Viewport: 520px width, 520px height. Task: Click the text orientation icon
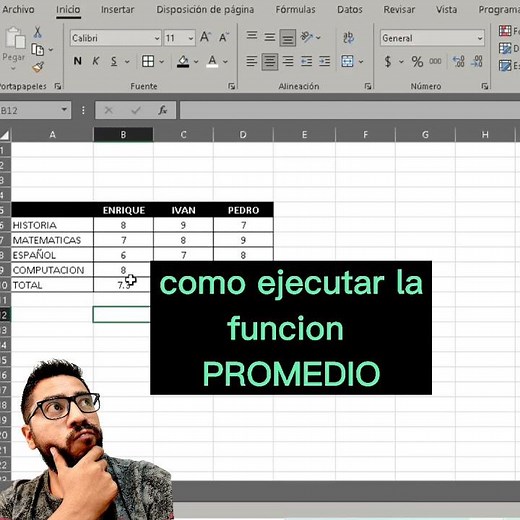[x=307, y=37]
